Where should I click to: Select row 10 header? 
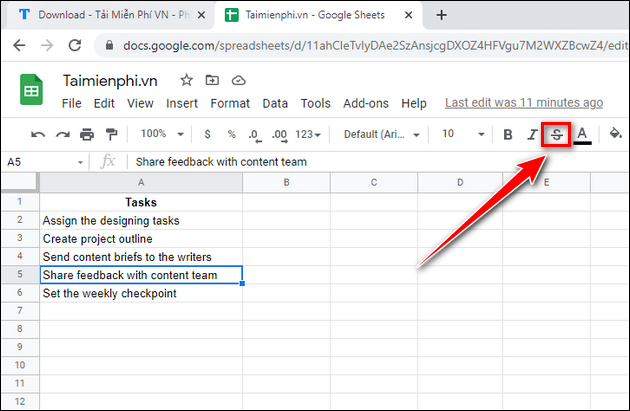tap(20, 365)
